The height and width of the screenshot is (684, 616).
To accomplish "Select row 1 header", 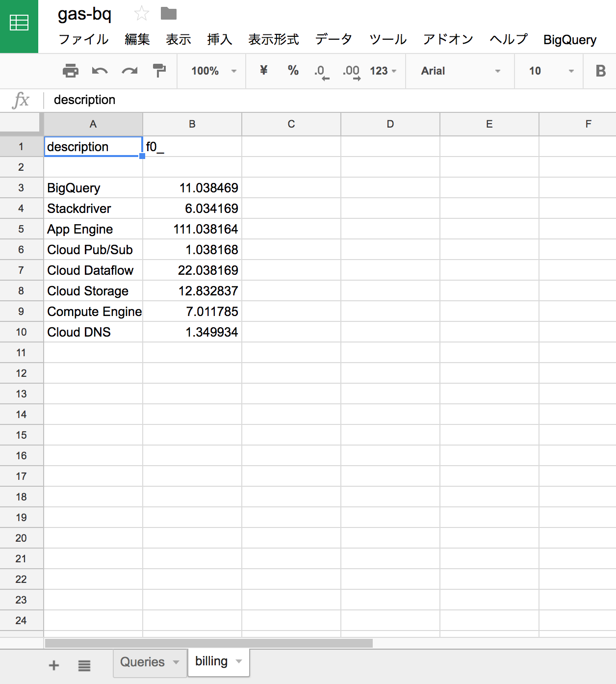I will (x=21, y=146).
